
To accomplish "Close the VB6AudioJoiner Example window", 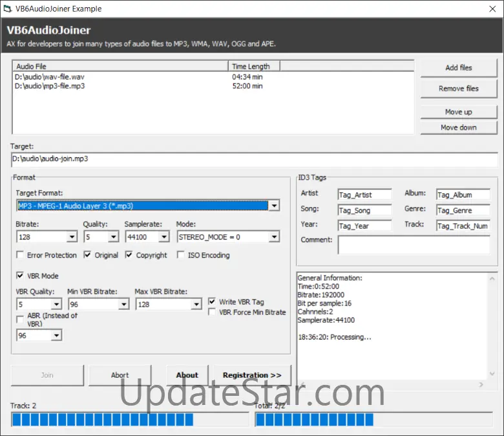I will point(492,8).
